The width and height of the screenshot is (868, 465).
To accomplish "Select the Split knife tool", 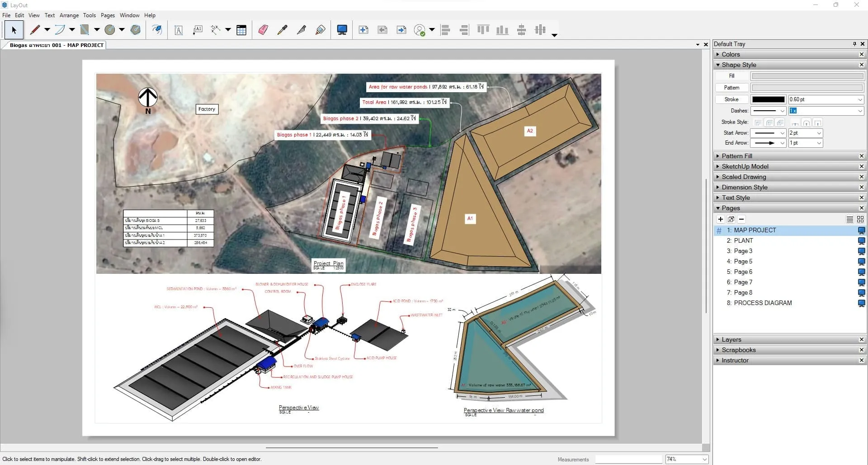I will pos(302,30).
